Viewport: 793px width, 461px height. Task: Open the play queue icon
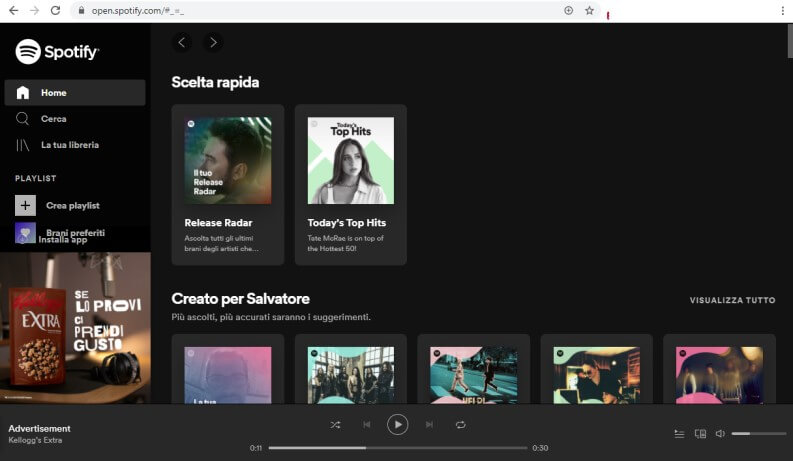click(x=679, y=434)
